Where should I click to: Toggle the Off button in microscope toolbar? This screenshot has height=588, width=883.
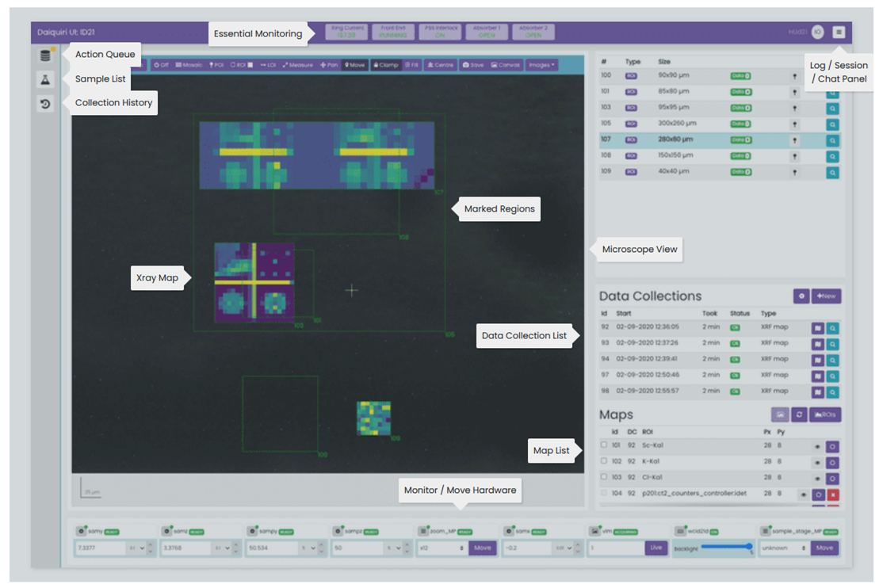(161, 65)
